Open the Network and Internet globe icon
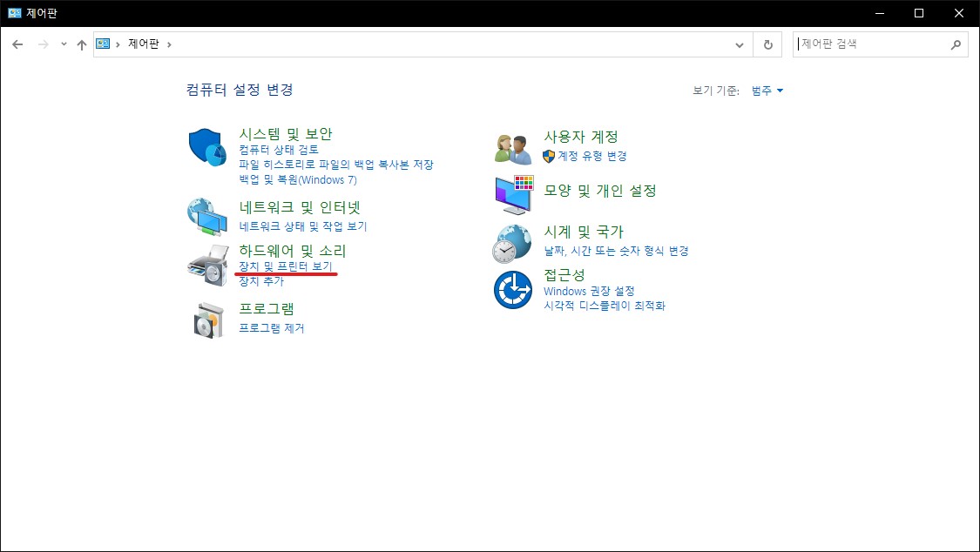The image size is (980, 552). pyautogui.click(x=207, y=217)
